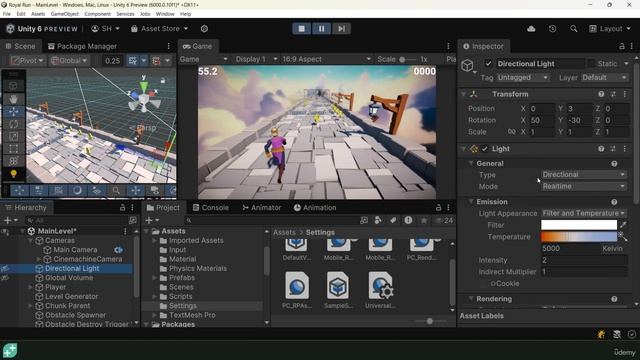The image size is (640, 360).
Task: Click the PC_RPAsset settings file
Action: [x=297, y=290]
